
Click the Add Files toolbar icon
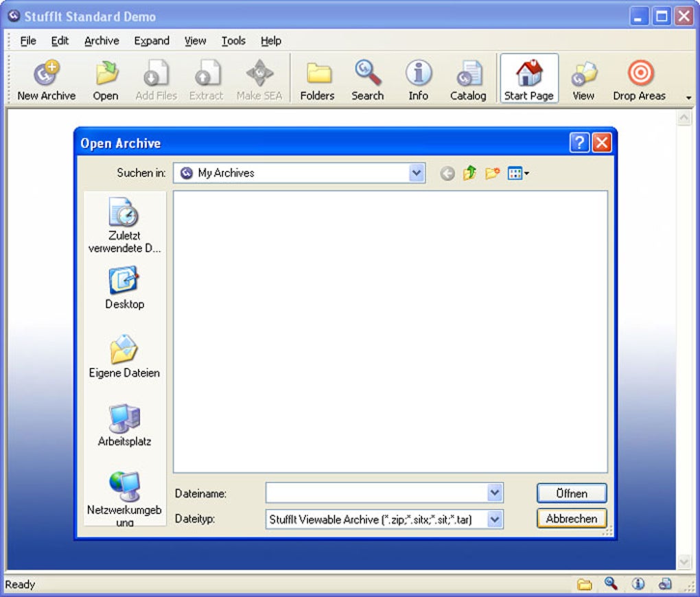[156, 80]
